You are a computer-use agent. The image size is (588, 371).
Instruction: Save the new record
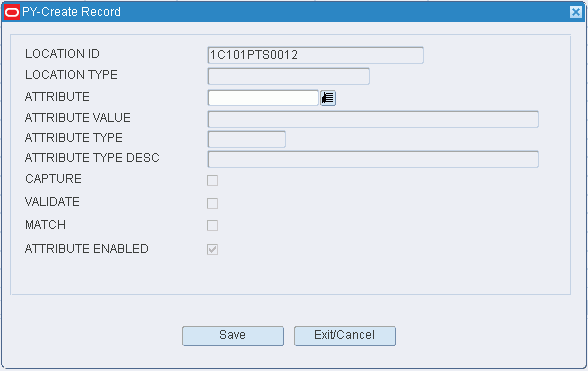(x=233, y=336)
